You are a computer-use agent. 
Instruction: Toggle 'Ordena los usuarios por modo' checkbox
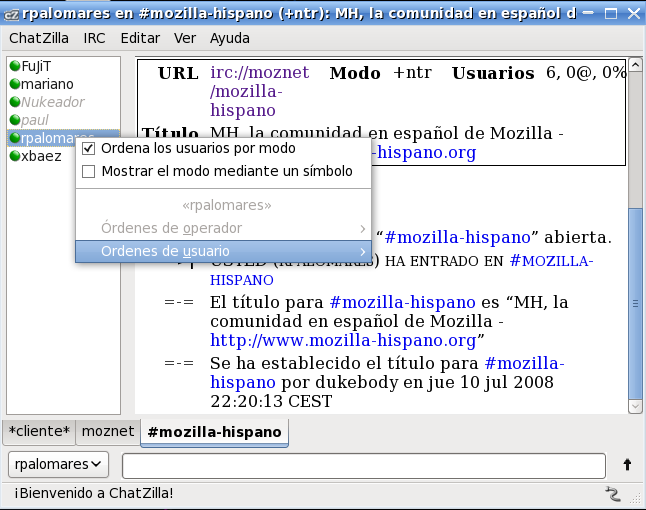click(x=89, y=148)
